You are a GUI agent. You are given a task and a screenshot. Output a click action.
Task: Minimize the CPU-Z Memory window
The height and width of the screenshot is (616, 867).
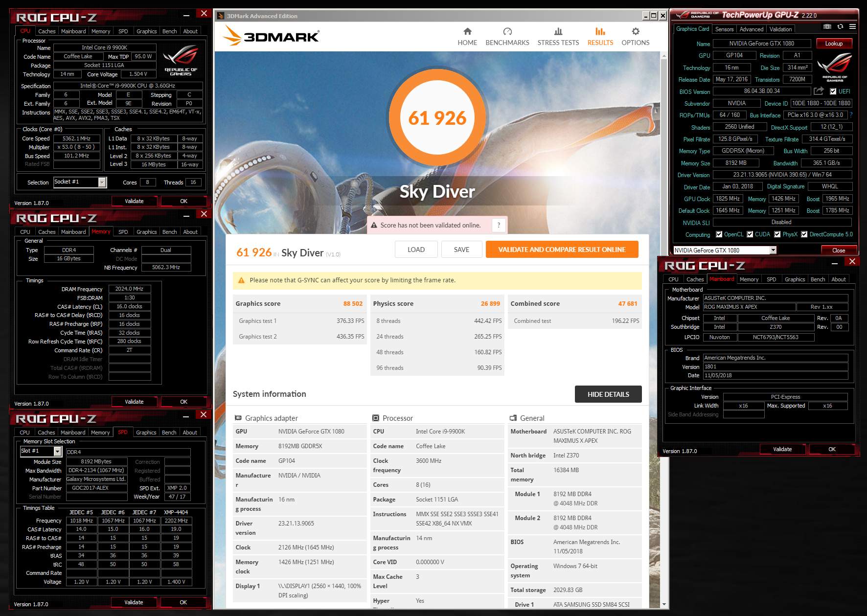point(186,216)
